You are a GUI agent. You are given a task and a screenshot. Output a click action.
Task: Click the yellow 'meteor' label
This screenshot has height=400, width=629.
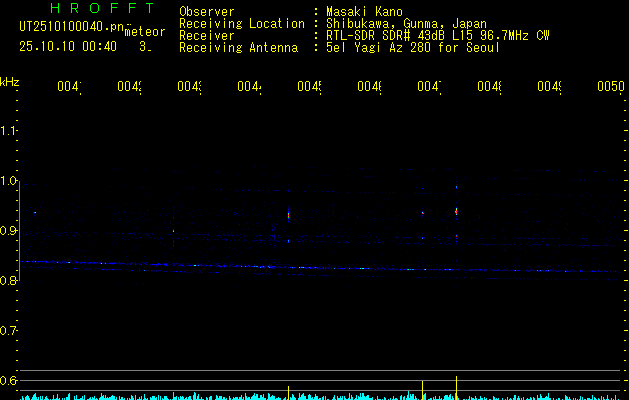(x=145, y=32)
